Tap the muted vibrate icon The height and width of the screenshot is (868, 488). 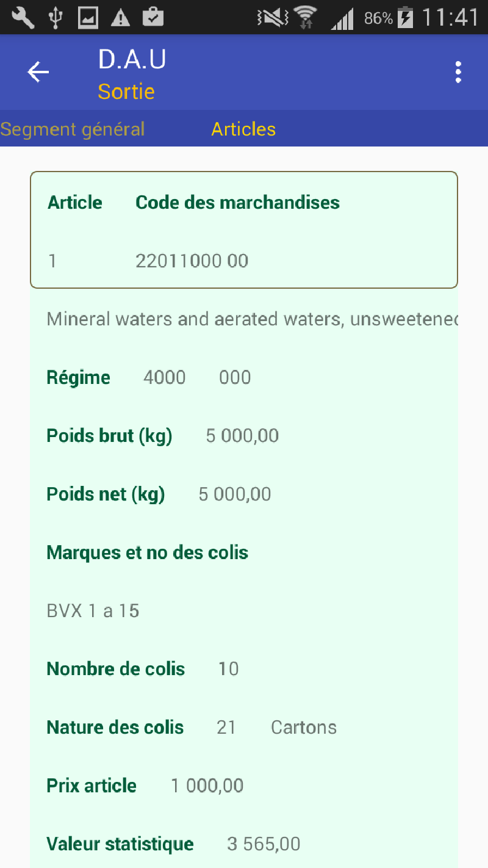[x=272, y=18]
